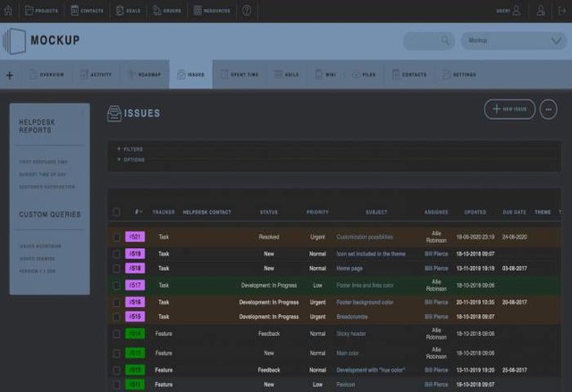
Task: Open the Customization possibilities issue
Action: (365, 238)
